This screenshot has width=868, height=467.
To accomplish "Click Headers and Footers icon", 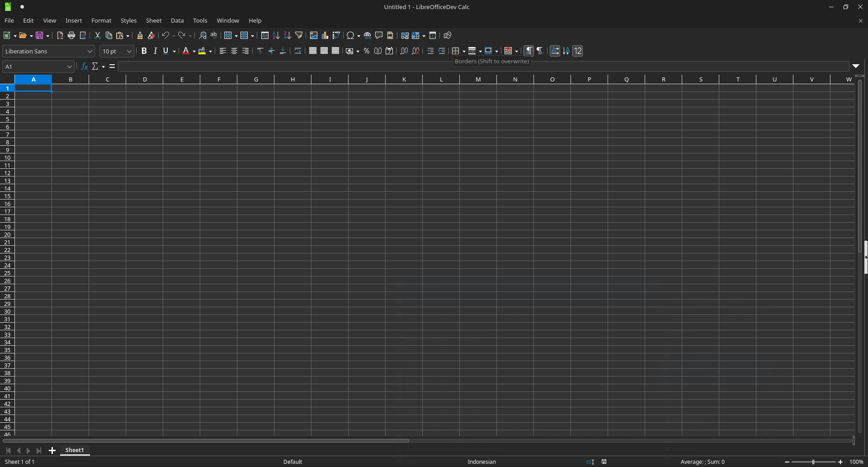I will pos(390,35).
